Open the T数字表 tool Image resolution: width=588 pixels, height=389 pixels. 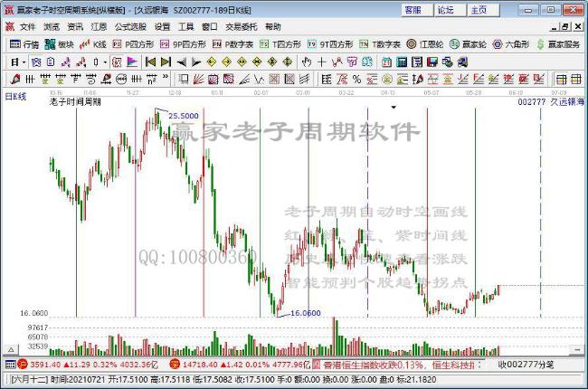(x=380, y=44)
